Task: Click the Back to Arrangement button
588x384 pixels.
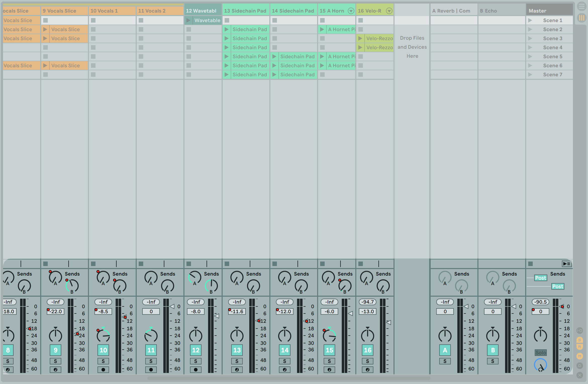Action: pyautogui.click(x=567, y=264)
